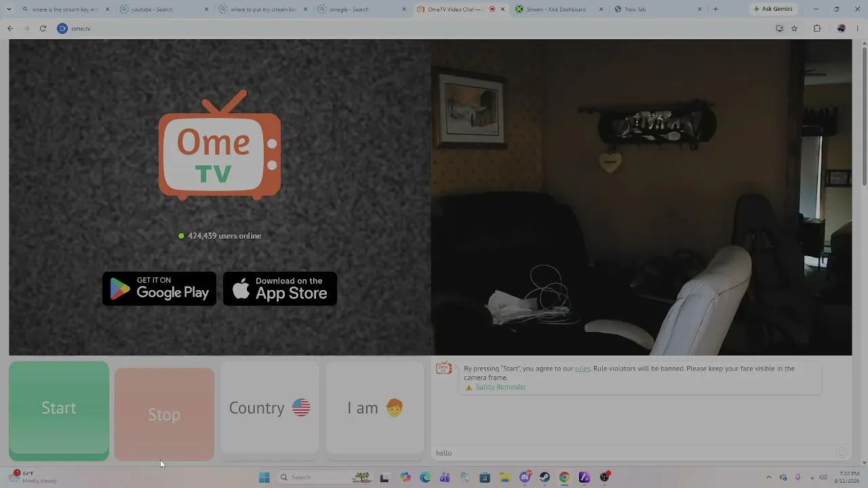Open the Chrome profile avatar

pos(842,28)
